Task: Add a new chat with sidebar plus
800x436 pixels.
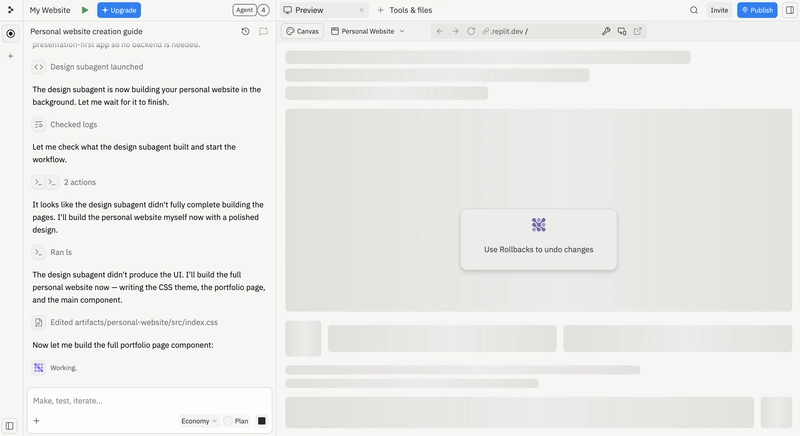Action: (10, 56)
